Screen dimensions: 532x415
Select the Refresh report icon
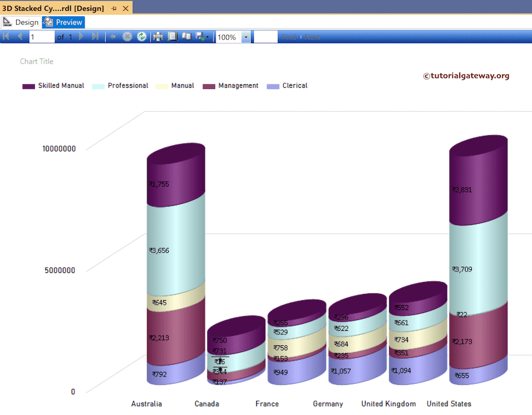pyautogui.click(x=141, y=36)
